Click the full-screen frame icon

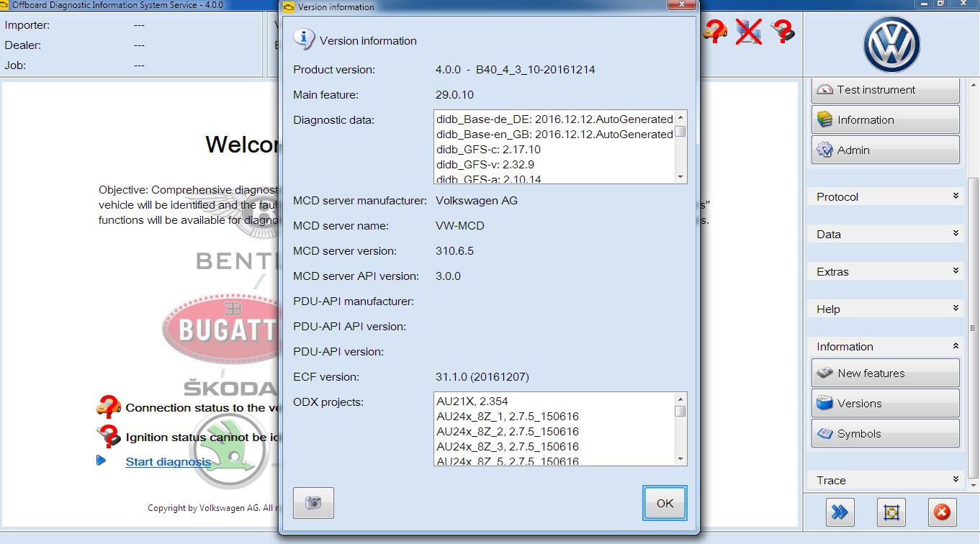[x=891, y=512]
